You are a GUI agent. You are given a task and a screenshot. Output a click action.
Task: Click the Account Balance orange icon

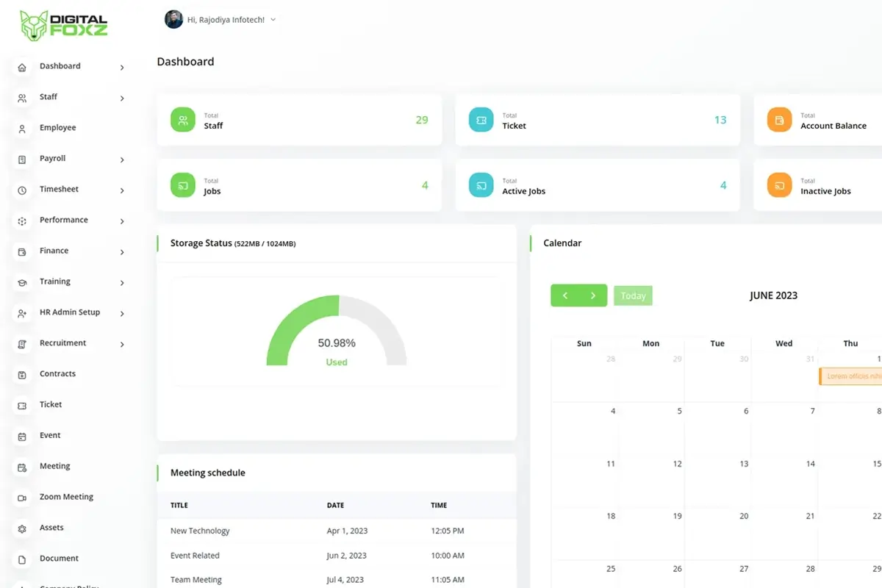(x=779, y=120)
